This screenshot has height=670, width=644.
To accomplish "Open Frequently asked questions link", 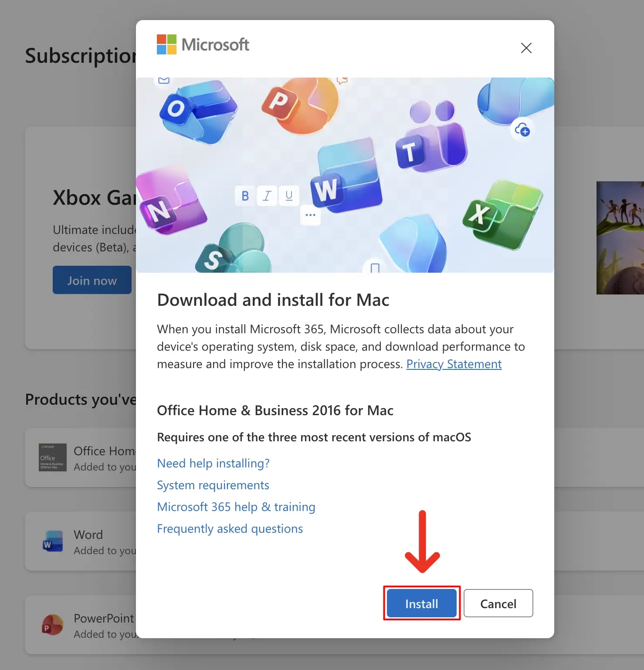I will point(230,529).
